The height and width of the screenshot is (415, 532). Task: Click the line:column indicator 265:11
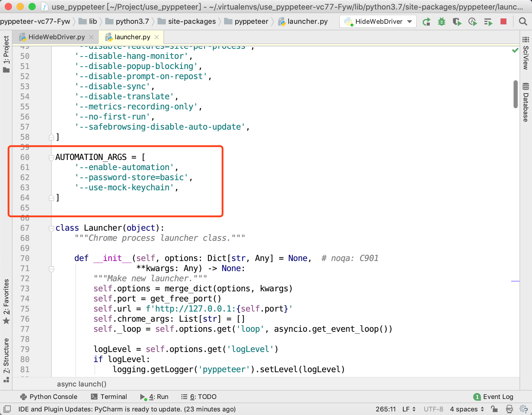coord(385,409)
